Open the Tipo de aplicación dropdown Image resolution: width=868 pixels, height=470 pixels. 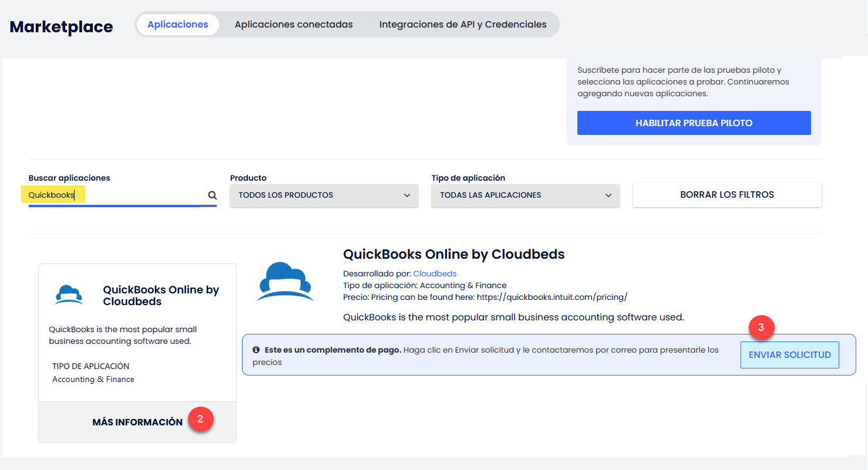tap(526, 195)
